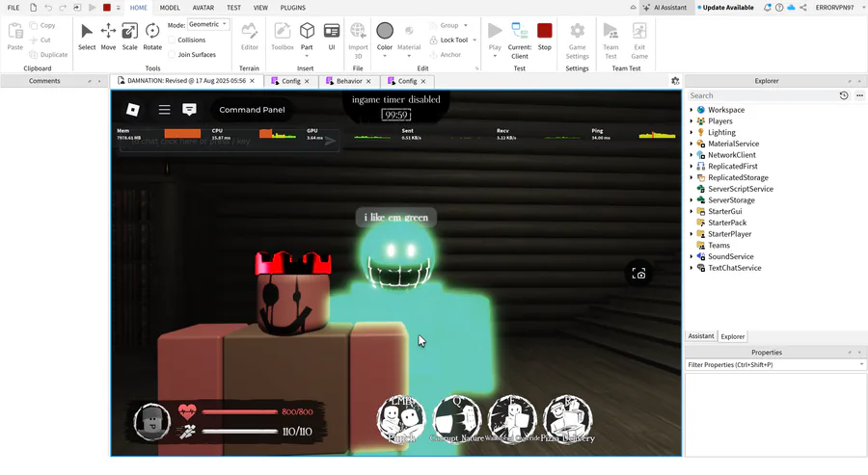Open the Lock Tool dropdown arrow
Viewport: 868px width, 475px height.
[475, 40]
